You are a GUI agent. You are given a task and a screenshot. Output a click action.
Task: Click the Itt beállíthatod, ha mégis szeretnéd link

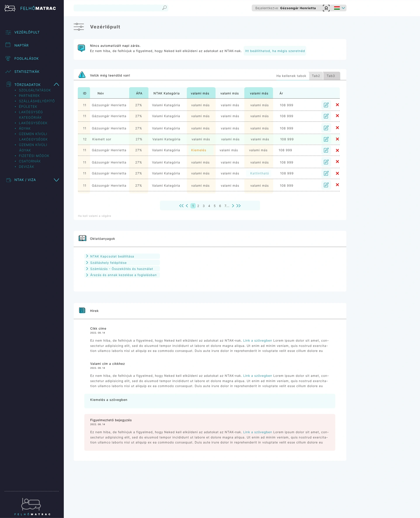tap(275, 51)
